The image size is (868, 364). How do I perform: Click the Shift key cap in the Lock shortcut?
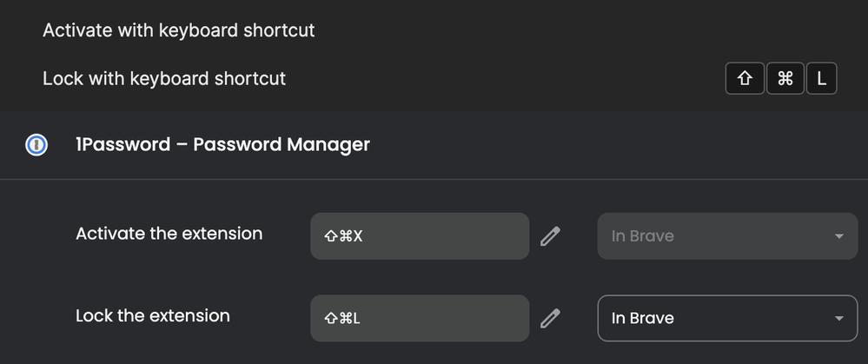coord(745,79)
